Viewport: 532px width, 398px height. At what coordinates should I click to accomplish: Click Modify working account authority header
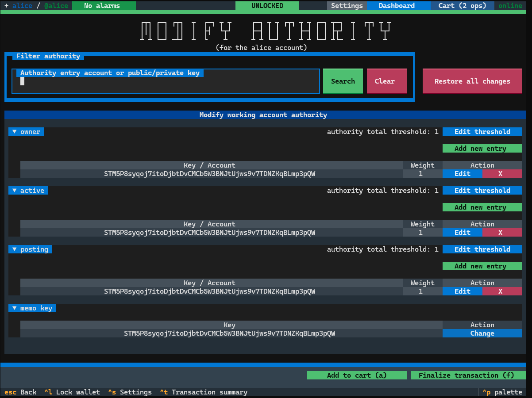pyautogui.click(x=263, y=115)
